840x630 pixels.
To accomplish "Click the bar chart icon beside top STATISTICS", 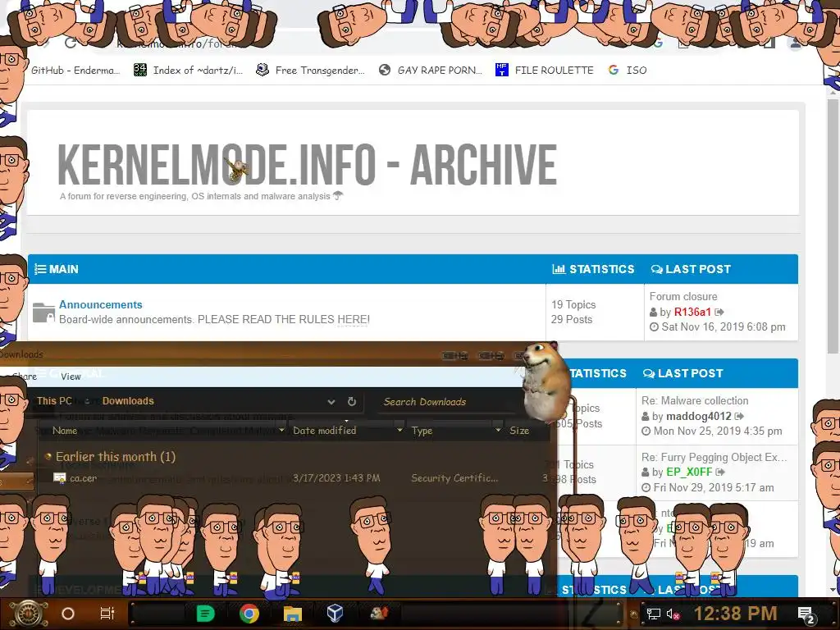I will tap(559, 269).
